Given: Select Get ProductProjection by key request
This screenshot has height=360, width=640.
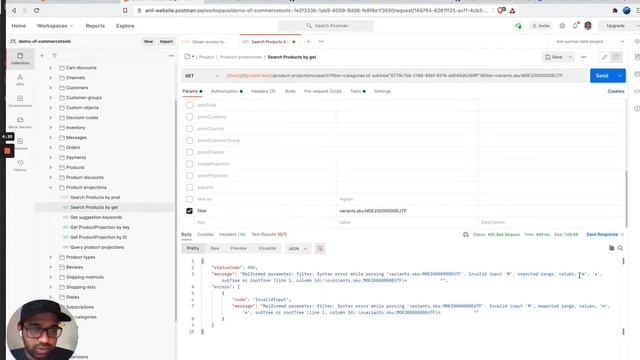Looking at the screenshot, I should pyautogui.click(x=100, y=227).
